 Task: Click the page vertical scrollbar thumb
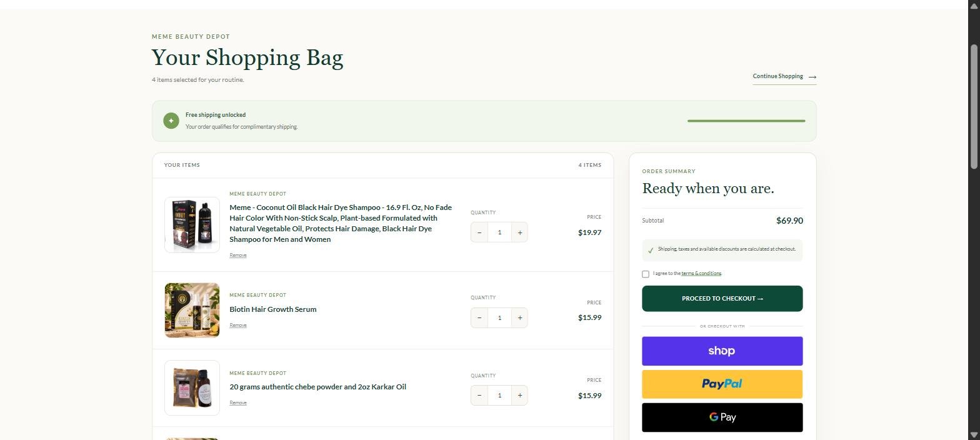click(973, 106)
